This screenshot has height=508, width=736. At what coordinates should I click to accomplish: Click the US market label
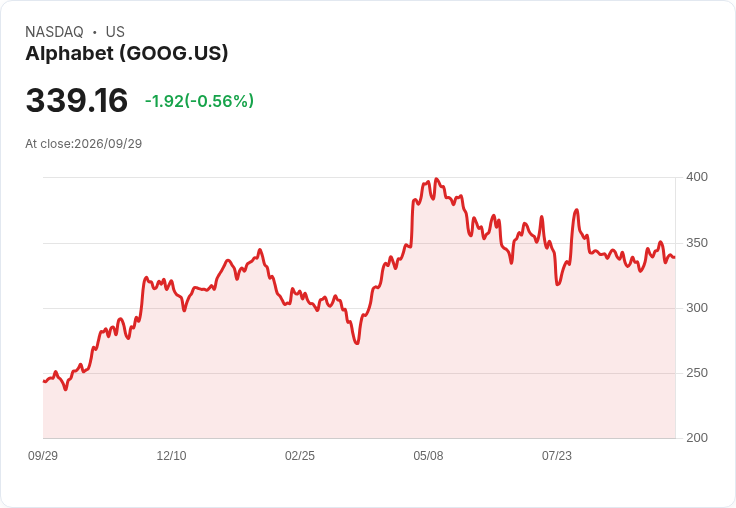[x=115, y=32]
